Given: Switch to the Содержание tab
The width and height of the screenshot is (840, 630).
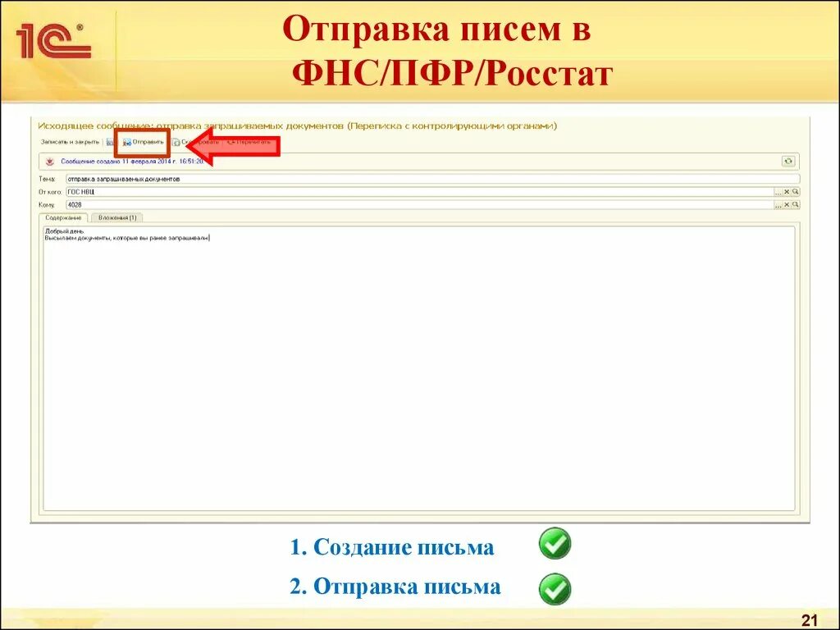Looking at the screenshot, I should pos(63,218).
